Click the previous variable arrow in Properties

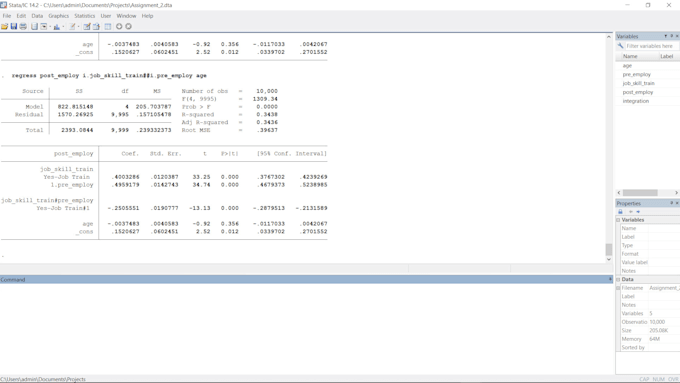[631, 212]
